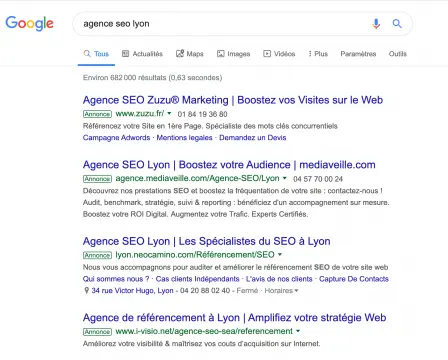Switch to the Maps tab
Viewport: 448px width, 360px height.
click(x=190, y=54)
